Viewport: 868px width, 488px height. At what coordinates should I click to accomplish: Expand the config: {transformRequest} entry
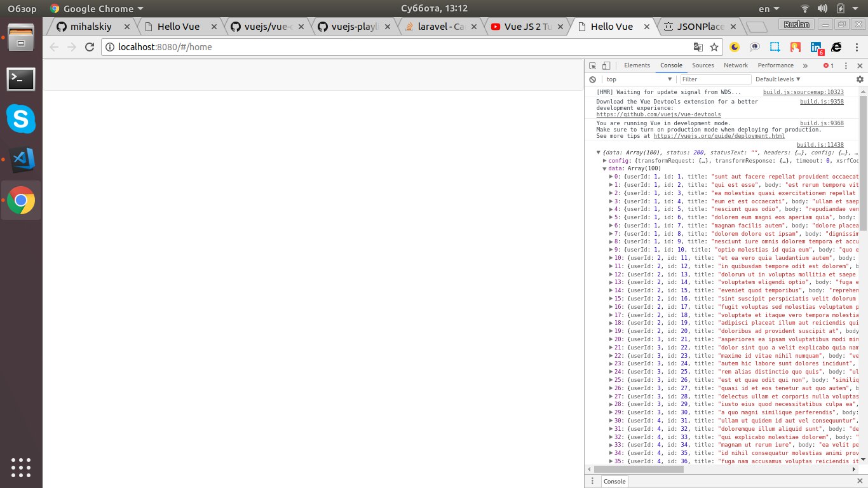coord(605,161)
